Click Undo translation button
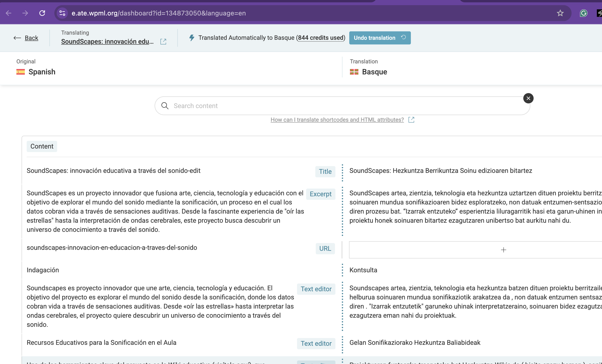The height and width of the screenshot is (364, 602). click(x=380, y=38)
